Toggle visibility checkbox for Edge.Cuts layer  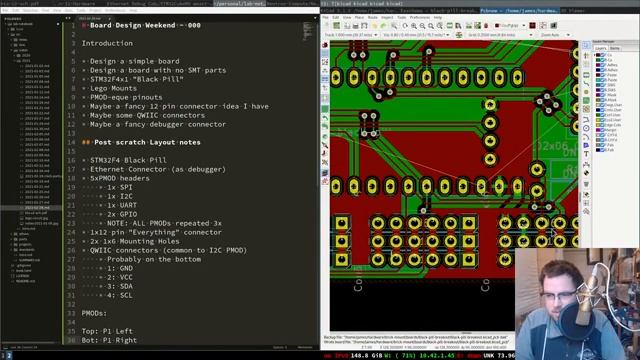[x=602, y=125]
